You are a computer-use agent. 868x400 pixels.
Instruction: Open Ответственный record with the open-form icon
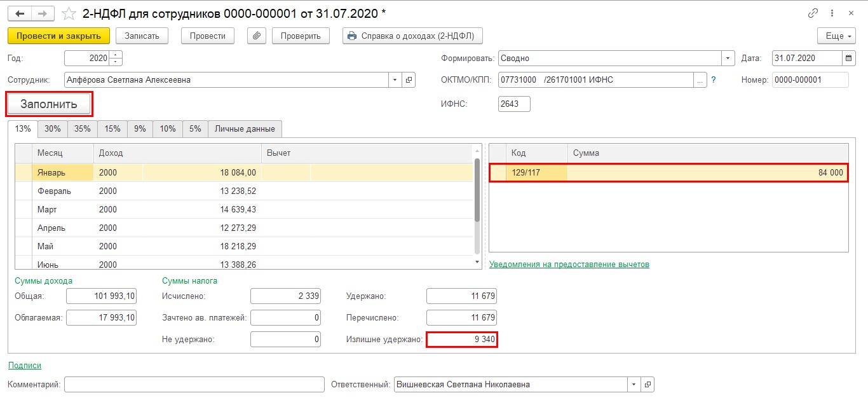(648, 384)
